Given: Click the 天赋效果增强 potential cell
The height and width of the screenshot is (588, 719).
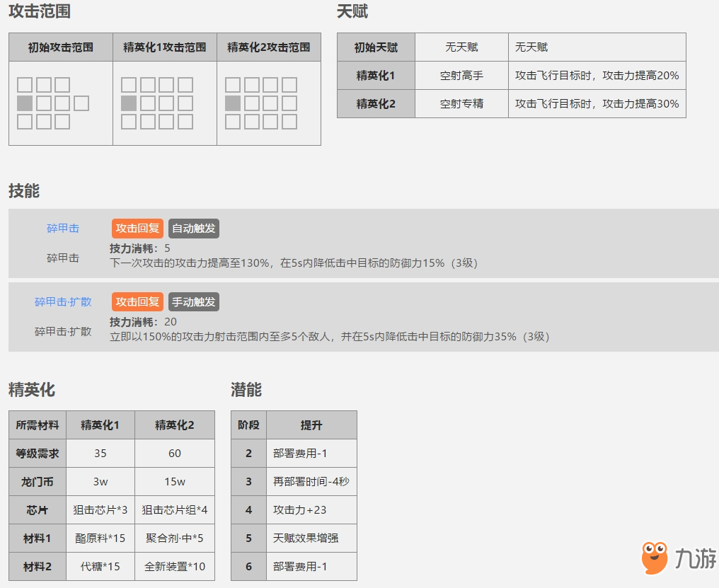Looking at the screenshot, I should 312,538.
